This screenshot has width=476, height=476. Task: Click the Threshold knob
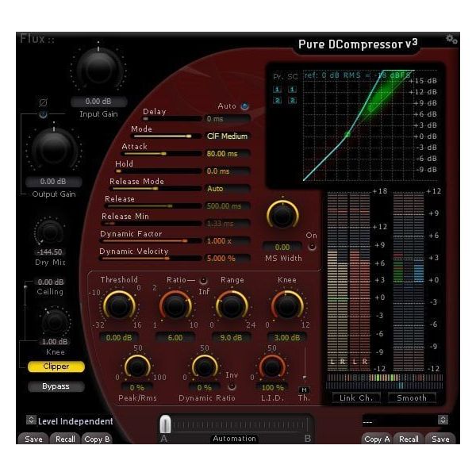click(x=119, y=306)
